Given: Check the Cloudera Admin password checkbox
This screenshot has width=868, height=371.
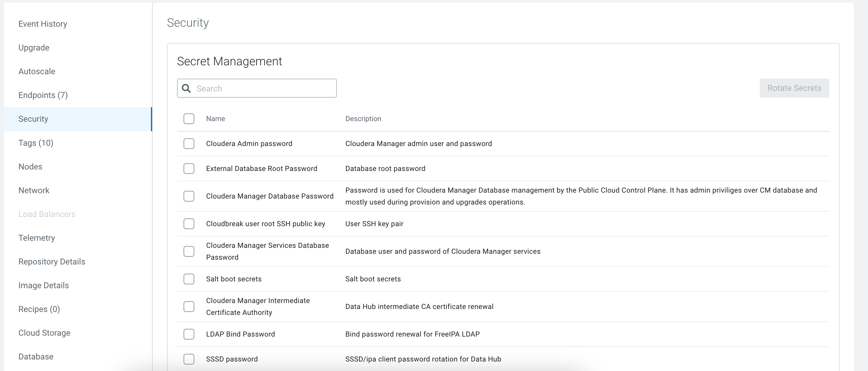Looking at the screenshot, I should tap(189, 143).
